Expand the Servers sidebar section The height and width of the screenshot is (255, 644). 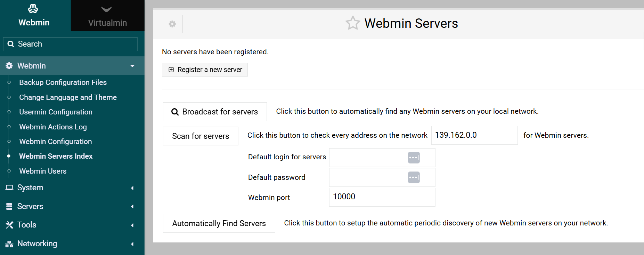(132, 207)
